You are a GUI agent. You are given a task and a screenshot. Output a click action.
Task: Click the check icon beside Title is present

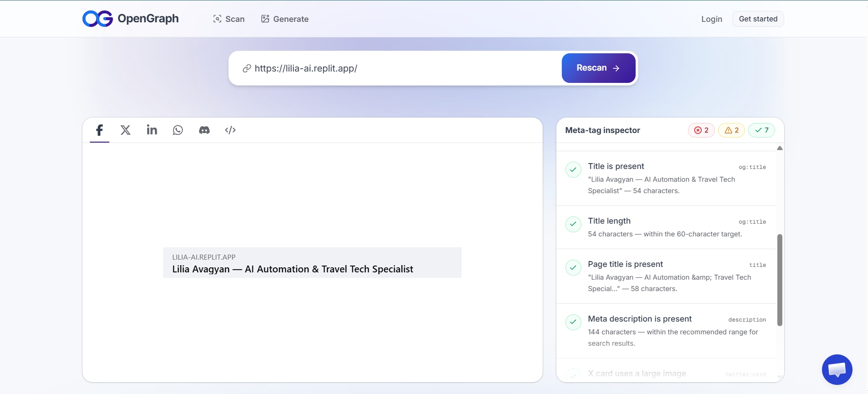(573, 169)
